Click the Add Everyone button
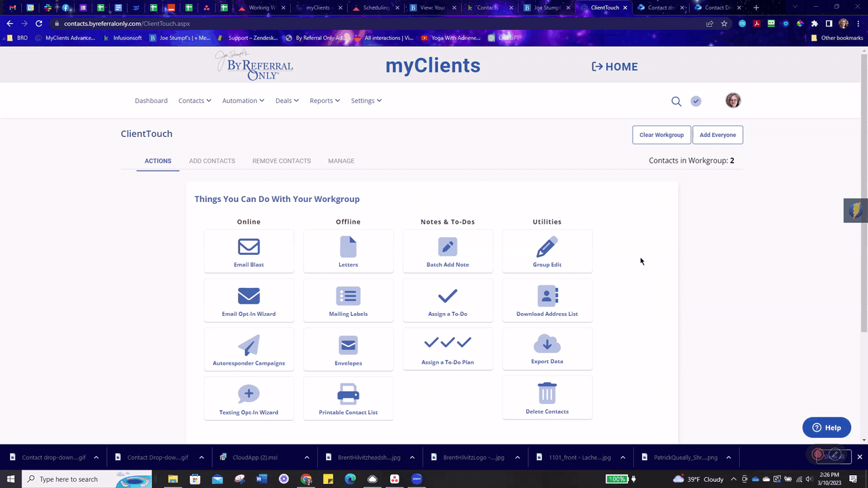This screenshot has height=488, width=868. 717,135
